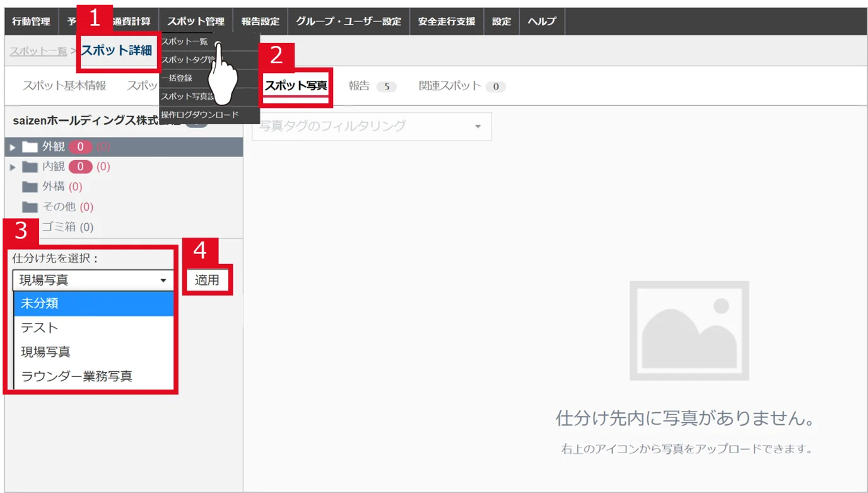This screenshot has width=868, height=493.
Task: Click the pink 0 badge next to 内観
Action: [x=81, y=167]
